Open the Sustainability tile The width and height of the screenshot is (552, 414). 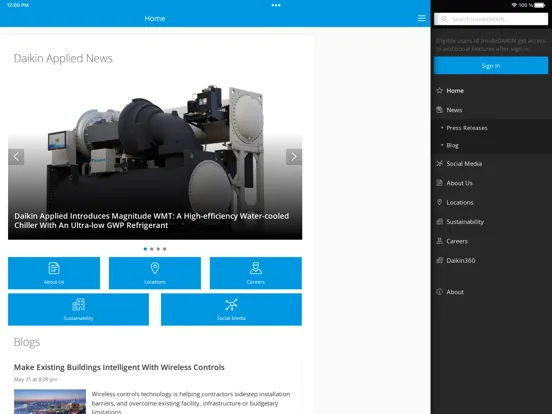(79, 309)
